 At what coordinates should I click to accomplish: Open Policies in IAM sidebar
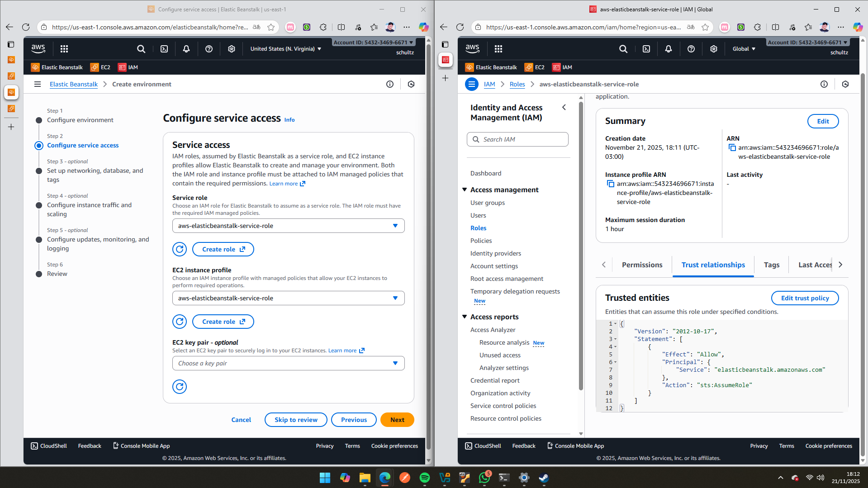pos(481,241)
